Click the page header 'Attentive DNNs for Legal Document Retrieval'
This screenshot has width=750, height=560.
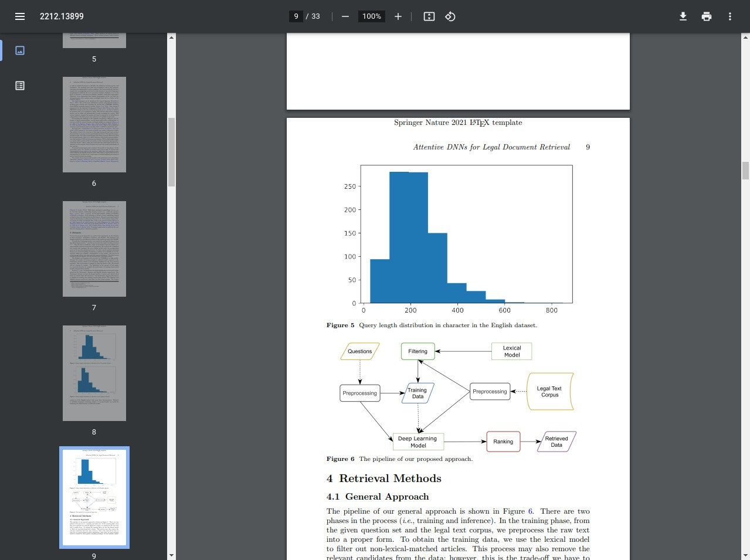coord(491,147)
